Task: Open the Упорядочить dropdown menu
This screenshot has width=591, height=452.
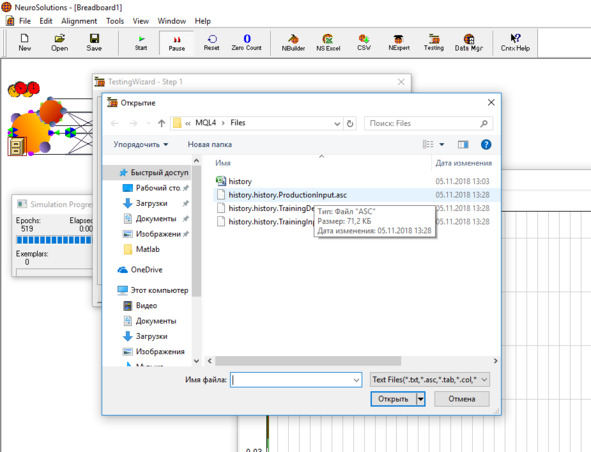Action: coord(141,144)
